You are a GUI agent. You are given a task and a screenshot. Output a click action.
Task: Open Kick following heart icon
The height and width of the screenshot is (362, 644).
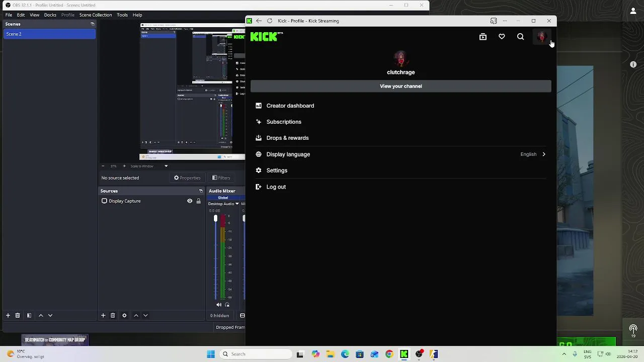pos(502,37)
